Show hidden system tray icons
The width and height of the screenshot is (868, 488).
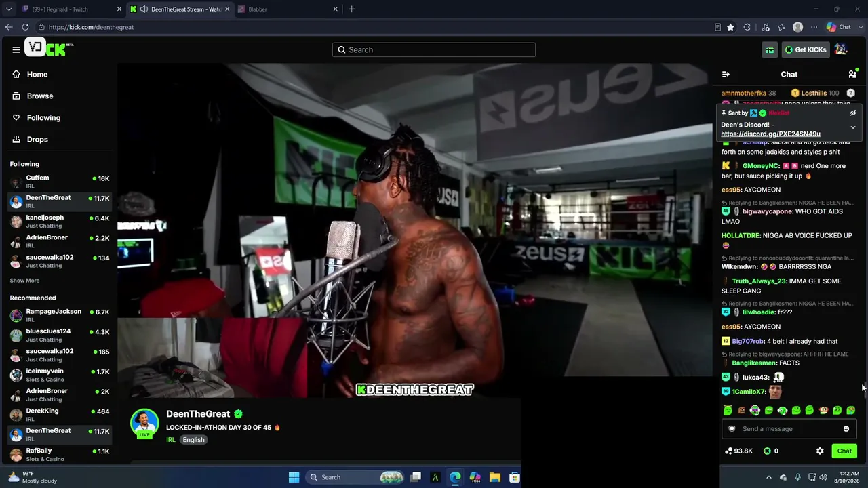click(x=768, y=477)
